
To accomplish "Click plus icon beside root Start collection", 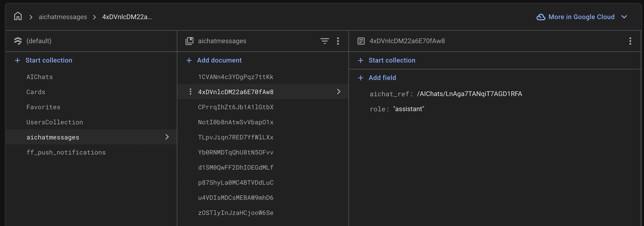I will click(17, 60).
